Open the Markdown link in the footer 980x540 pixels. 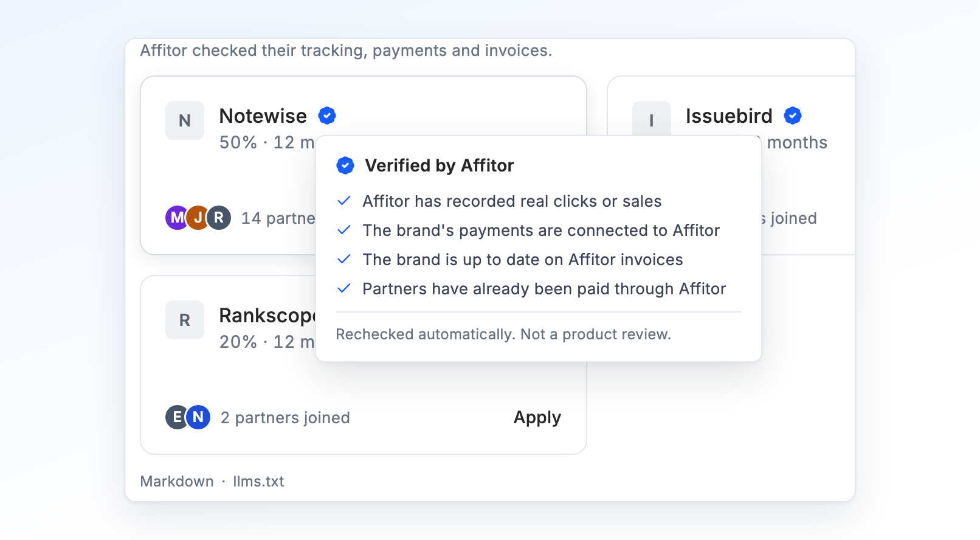[177, 481]
